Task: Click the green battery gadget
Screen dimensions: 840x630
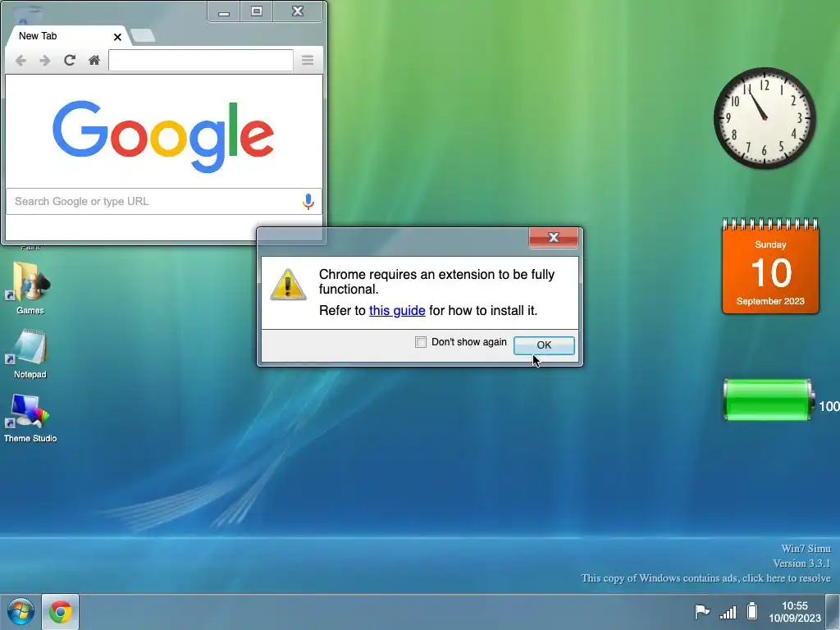Action: pos(768,399)
